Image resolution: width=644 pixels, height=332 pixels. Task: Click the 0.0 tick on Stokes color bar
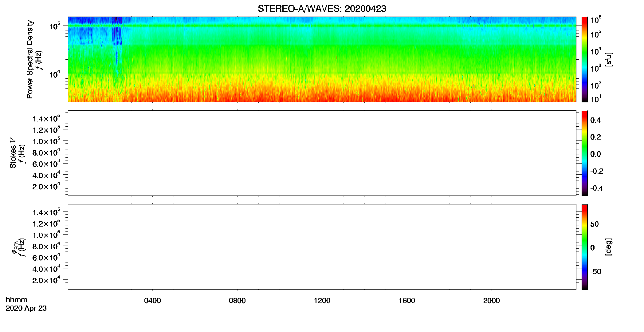(595, 154)
